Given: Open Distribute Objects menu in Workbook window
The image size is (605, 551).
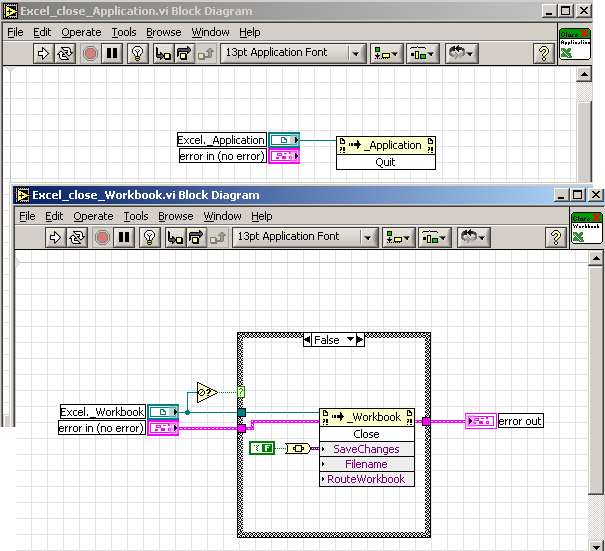Looking at the screenshot, I should pyautogui.click(x=434, y=237).
